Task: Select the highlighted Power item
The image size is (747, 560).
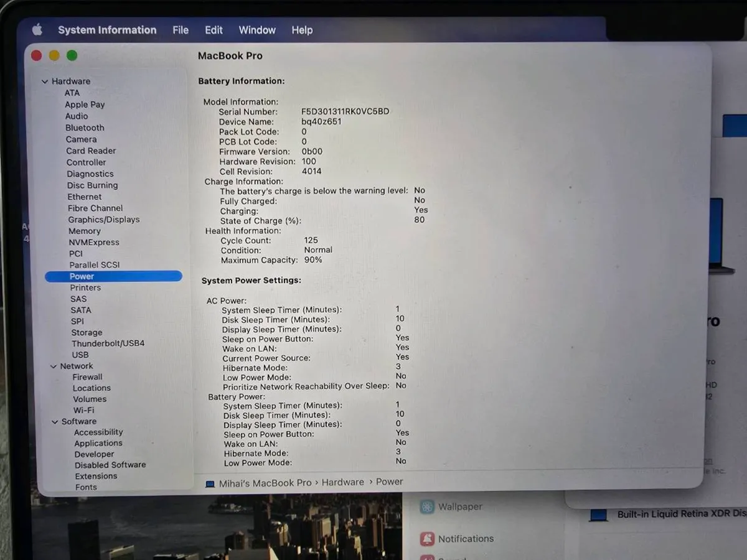Action: click(x=113, y=276)
